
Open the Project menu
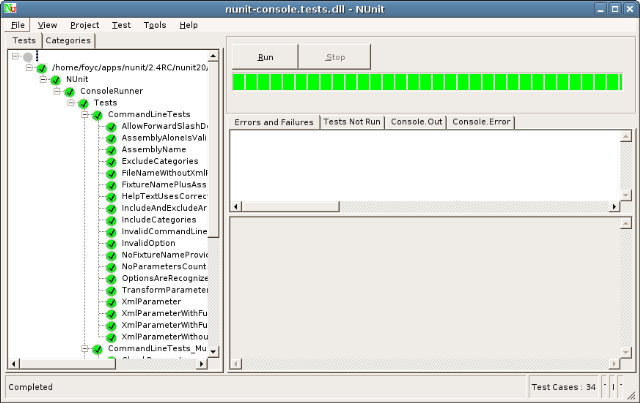tap(84, 24)
